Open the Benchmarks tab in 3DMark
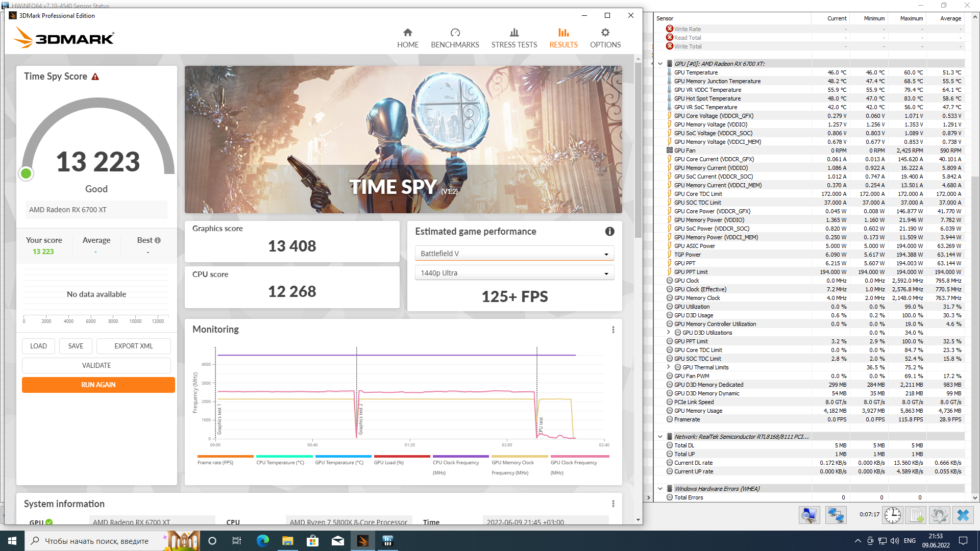 pos(455,38)
